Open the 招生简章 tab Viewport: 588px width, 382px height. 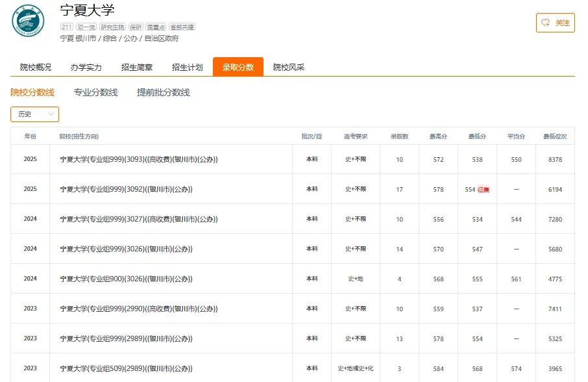click(x=137, y=67)
